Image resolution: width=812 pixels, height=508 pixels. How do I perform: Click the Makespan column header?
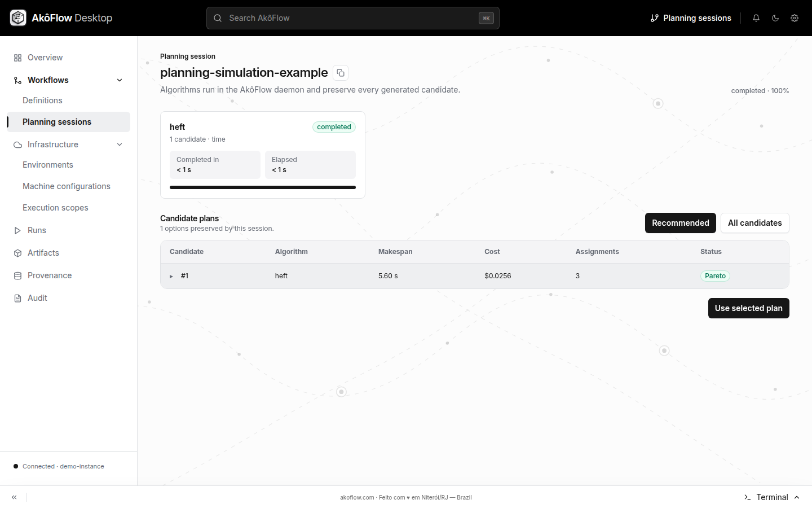tap(395, 252)
